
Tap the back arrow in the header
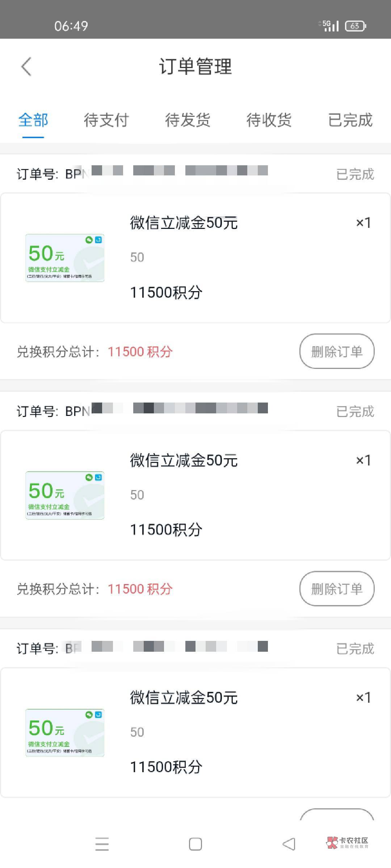click(26, 67)
